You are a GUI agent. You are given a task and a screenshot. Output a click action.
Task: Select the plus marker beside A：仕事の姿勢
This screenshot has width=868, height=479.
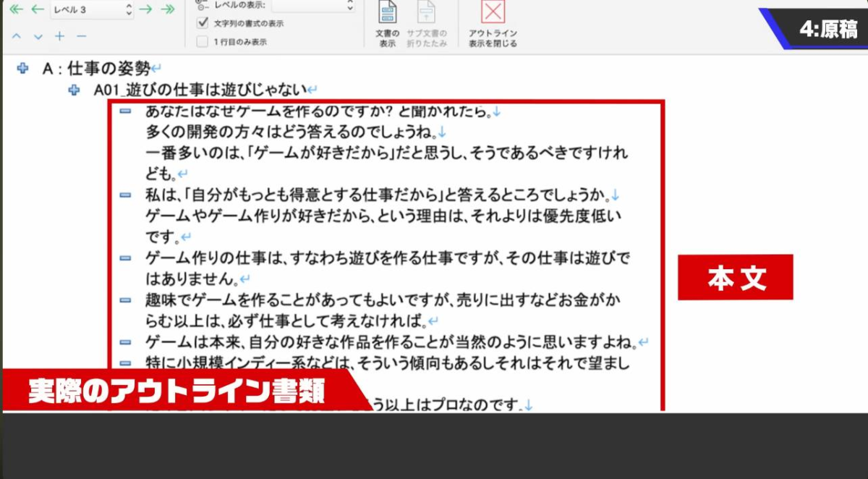tap(23, 69)
